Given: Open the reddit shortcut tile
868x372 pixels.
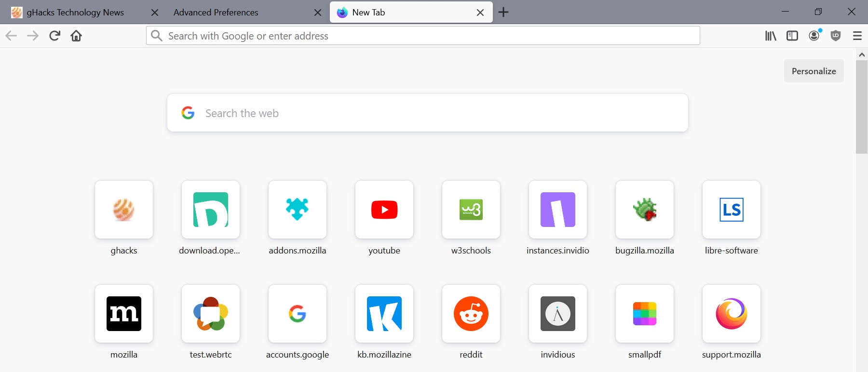Looking at the screenshot, I should (471, 314).
